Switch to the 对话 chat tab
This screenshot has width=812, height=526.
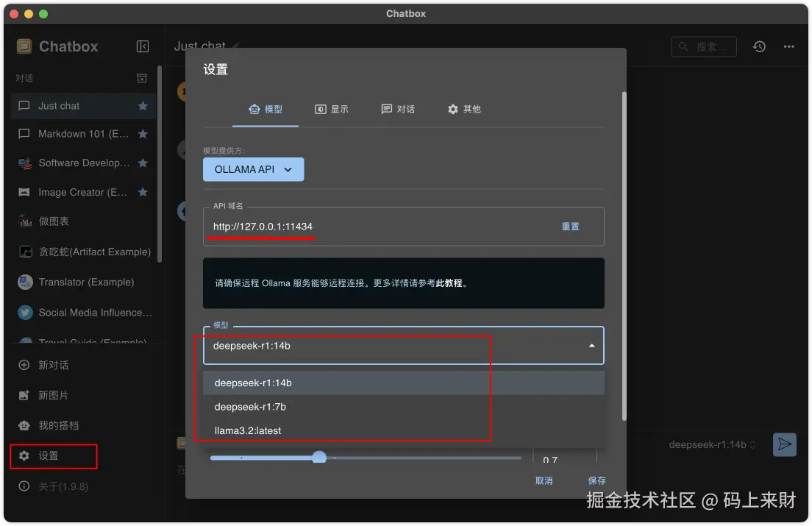[398, 109]
